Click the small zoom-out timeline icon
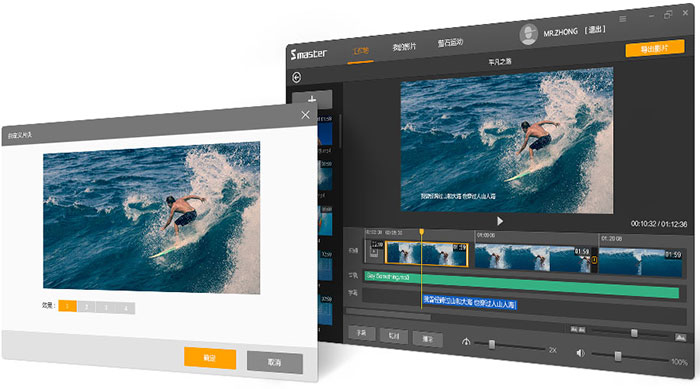 [578, 330]
